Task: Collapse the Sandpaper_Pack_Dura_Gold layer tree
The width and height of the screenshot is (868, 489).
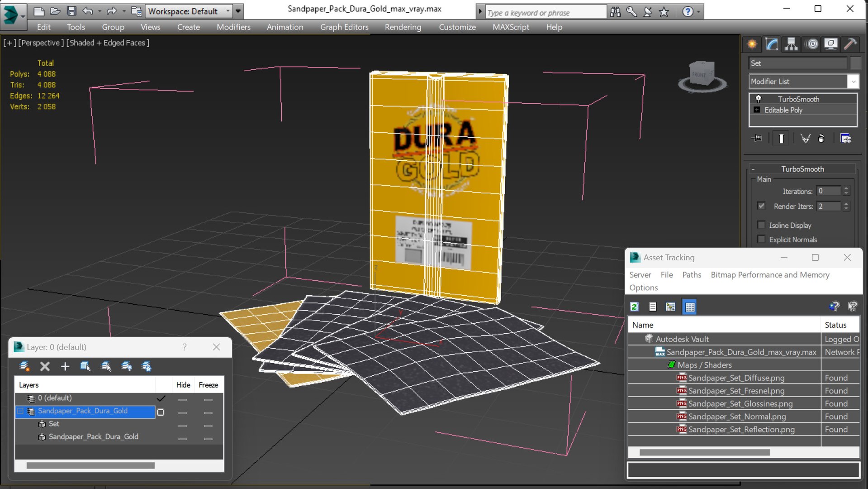Action: (20, 411)
